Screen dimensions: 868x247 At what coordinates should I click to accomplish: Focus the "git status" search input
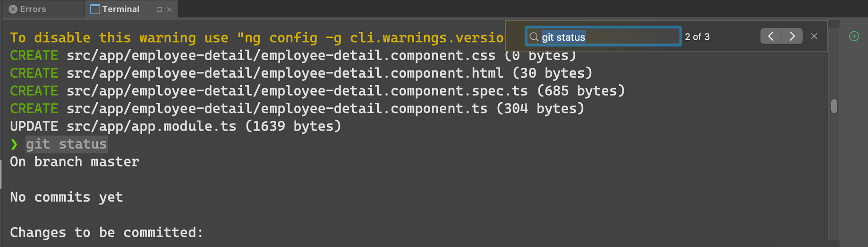(603, 36)
